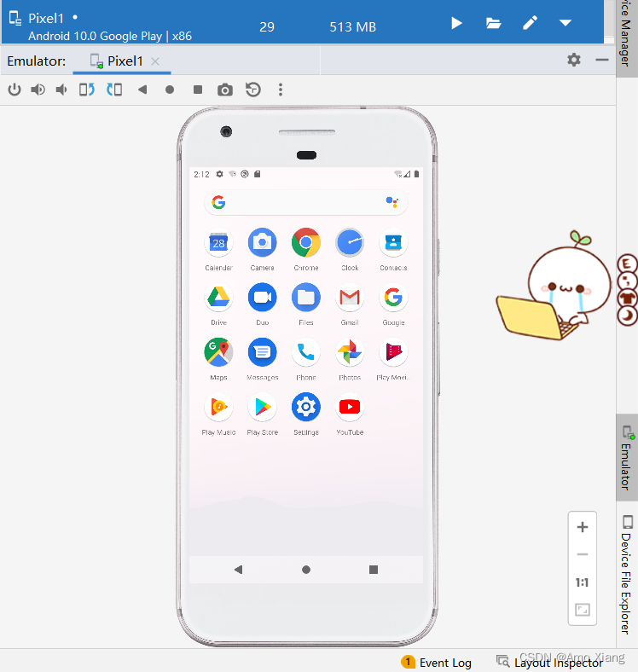Click the mascot's moon icon
This screenshot has height=672, width=638.
(627, 316)
